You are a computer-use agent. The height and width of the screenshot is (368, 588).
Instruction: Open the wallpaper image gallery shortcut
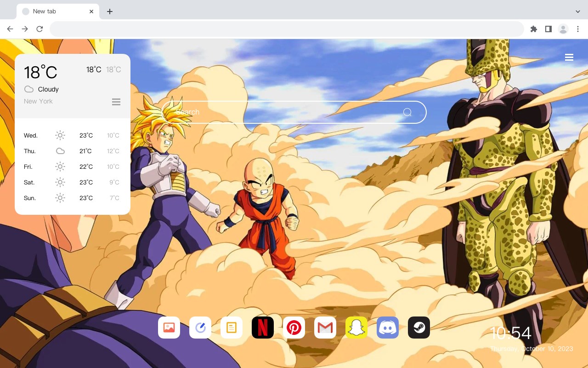[169, 328]
